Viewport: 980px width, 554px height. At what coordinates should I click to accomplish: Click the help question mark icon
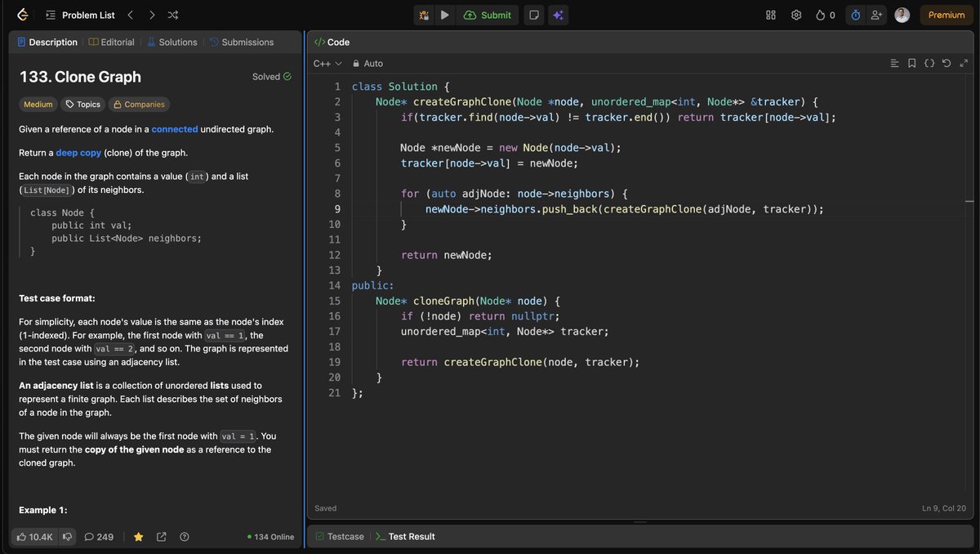tap(185, 537)
